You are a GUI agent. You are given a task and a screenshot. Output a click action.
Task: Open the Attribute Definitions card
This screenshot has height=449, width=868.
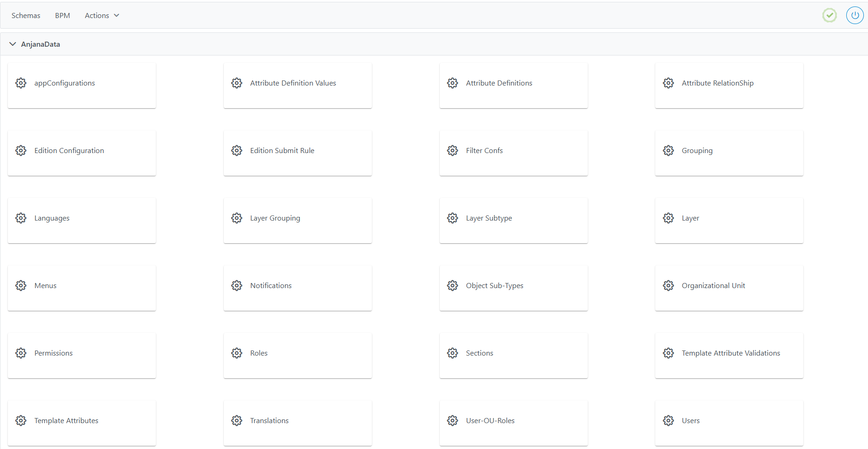[x=513, y=86]
